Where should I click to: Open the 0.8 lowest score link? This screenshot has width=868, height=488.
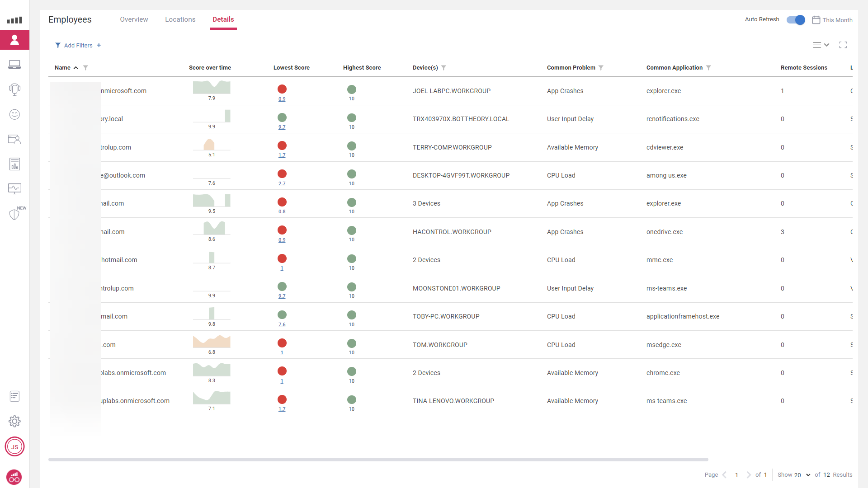pyautogui.click(x=282, y=211)
